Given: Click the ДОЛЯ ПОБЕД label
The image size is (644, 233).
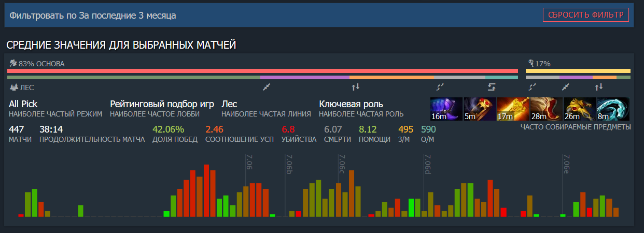Looking at the screenshot, I should 175,140.
